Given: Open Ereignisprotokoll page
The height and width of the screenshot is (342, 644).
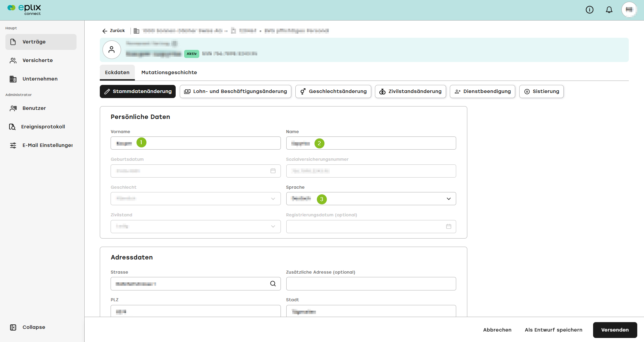Looking at the screenshot, I should click(x=41, y=127).
